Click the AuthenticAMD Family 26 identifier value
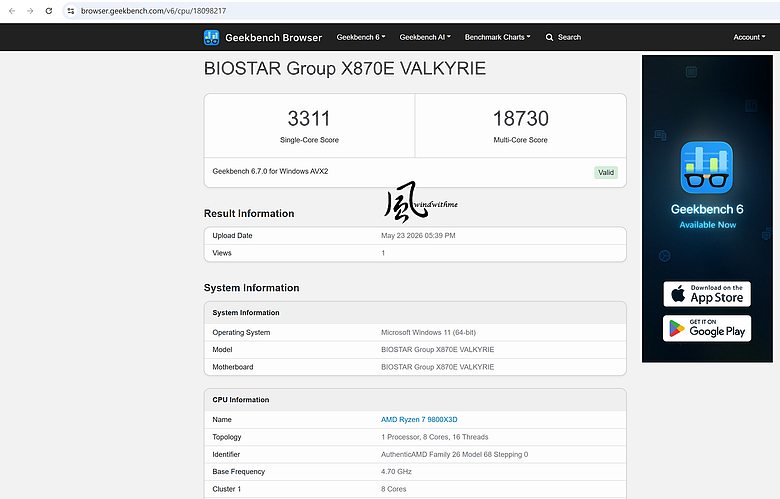The image size is (780, 499). [454, 454]
